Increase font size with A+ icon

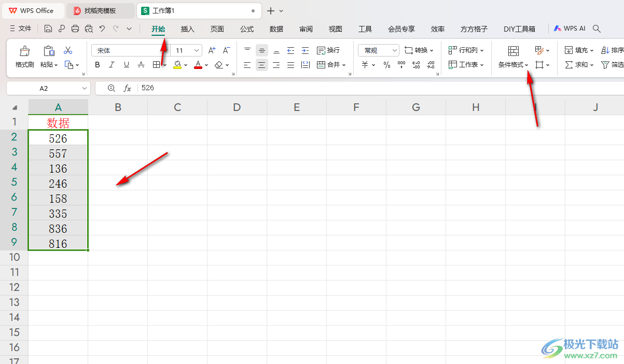click(212, 50)
